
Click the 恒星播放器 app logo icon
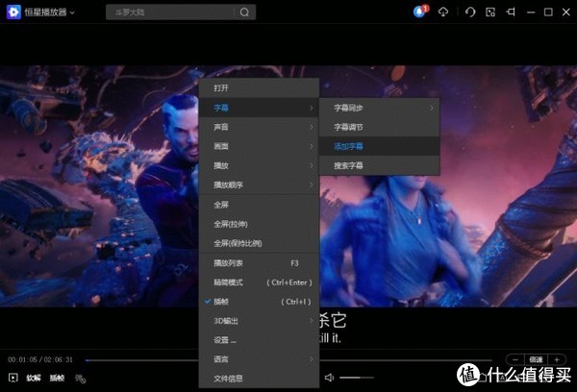13,12
